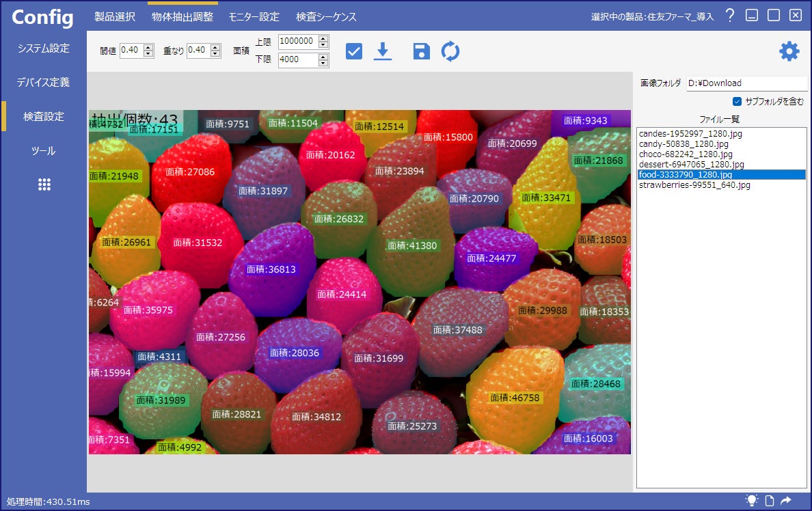
Task: Open settings with the blue gear icon
Action: pyautogui.click(x=789, y=51)
